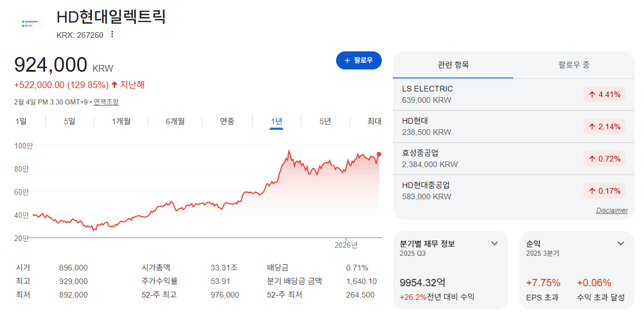Click the red endpoint dot on price chart
The image size is (644, 319).
coord(379,154)
